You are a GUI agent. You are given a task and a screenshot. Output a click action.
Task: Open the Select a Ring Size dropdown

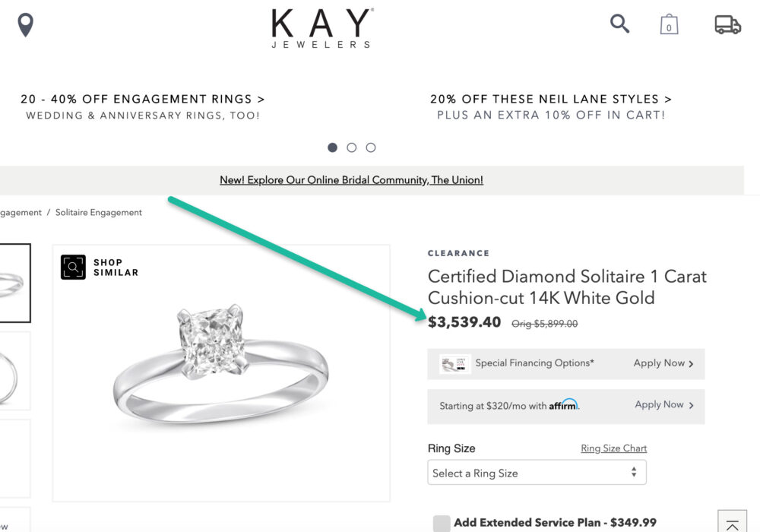coord(537,473)
